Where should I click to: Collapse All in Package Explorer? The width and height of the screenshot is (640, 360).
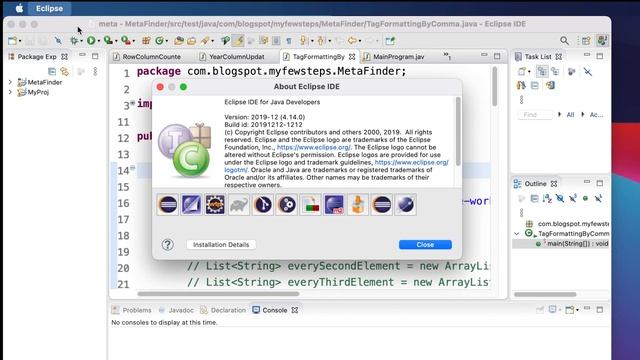coord(52,71)
